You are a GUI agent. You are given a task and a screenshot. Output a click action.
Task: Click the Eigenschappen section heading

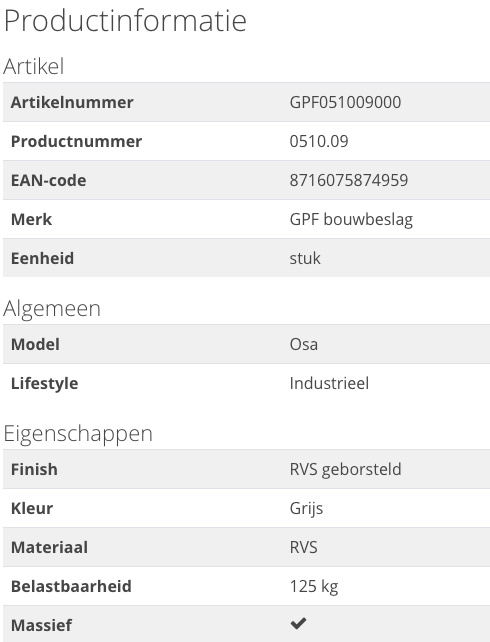pyautogui.click(x=78, y=434)
